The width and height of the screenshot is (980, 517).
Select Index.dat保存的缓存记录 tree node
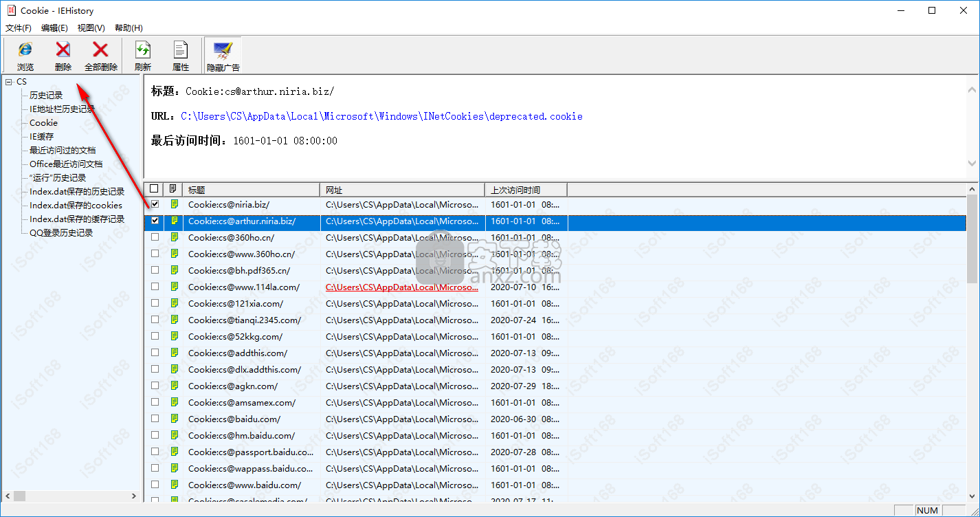(77, 219)
